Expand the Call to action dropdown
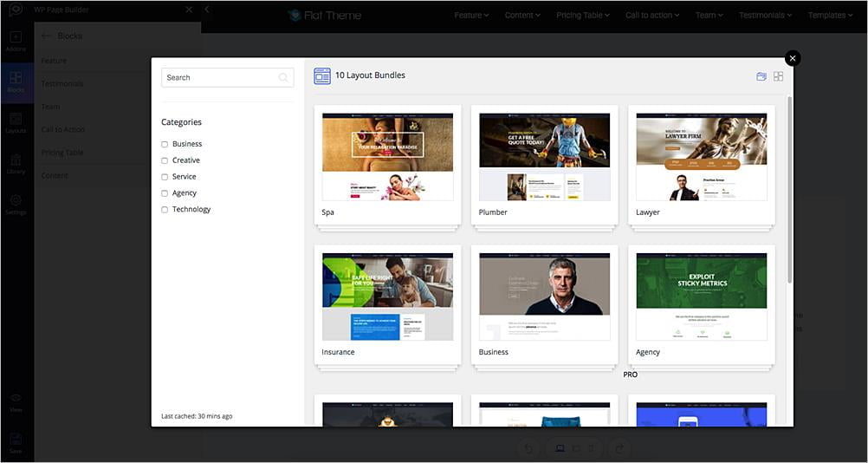The image size is (868, 463). coord(651,16)
